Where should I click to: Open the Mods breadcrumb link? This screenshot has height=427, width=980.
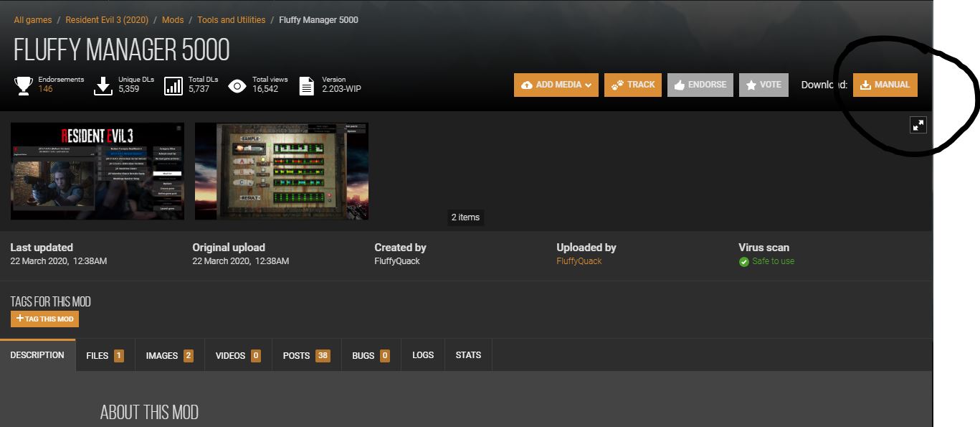pos(173,20)
